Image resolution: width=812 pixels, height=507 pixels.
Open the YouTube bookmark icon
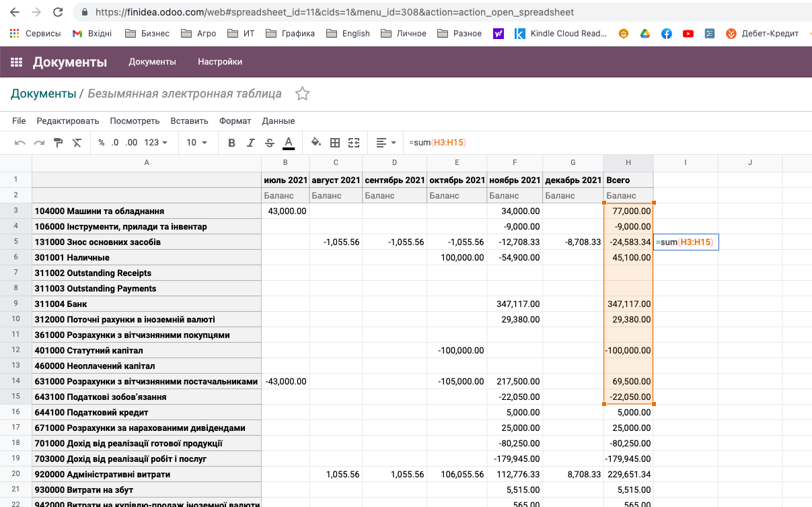(688, 33)
